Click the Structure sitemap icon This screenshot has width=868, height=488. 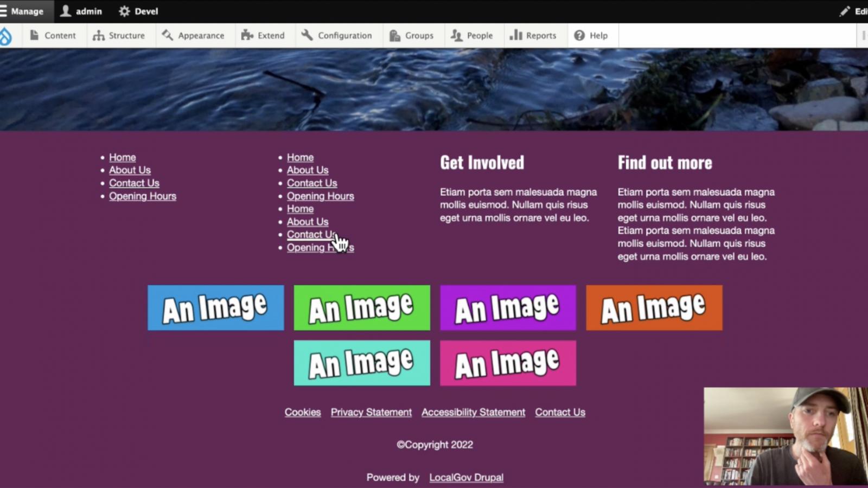pyautogui.click(x=98, y=35)
